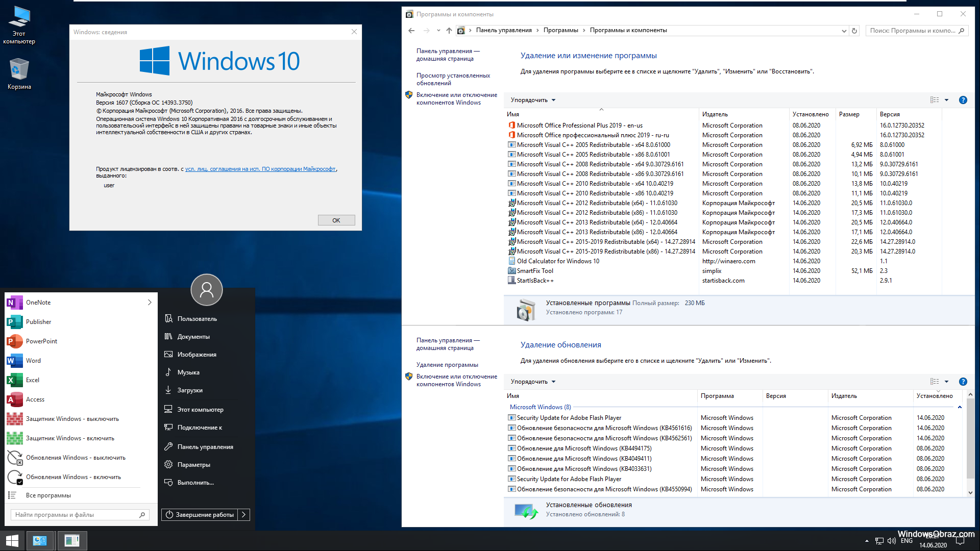
Task: Click the user avatar picture in the start menu
Action: (206, 290)
